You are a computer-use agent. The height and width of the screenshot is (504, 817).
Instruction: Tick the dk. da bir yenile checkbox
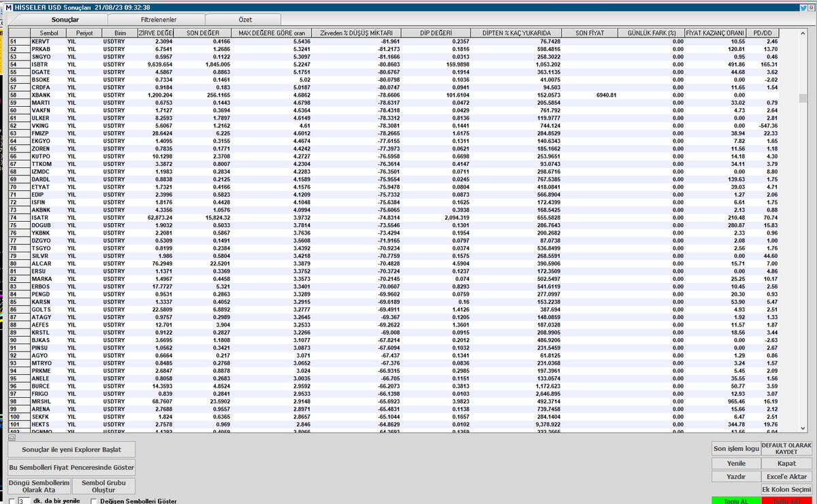[12, 501]
